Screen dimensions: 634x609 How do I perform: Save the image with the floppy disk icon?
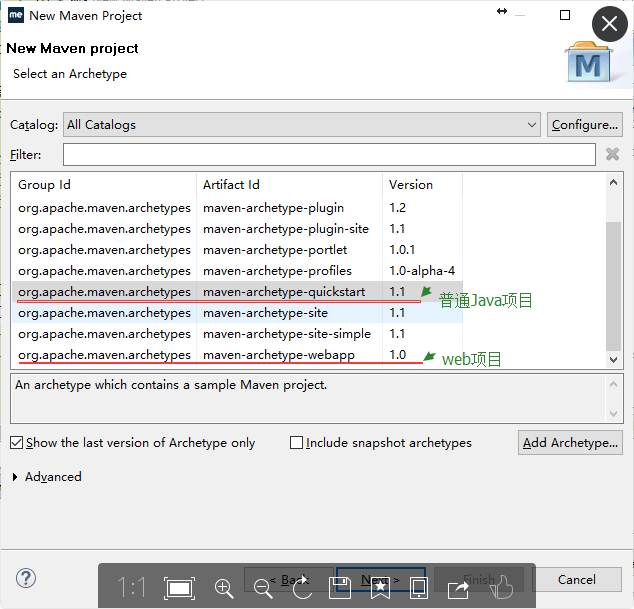tap(340, 588)
